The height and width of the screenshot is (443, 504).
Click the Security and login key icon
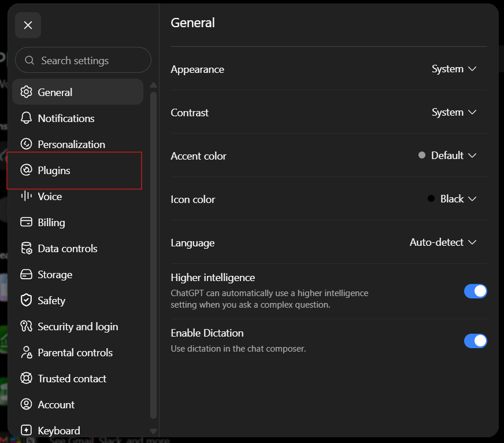point(27,326)
